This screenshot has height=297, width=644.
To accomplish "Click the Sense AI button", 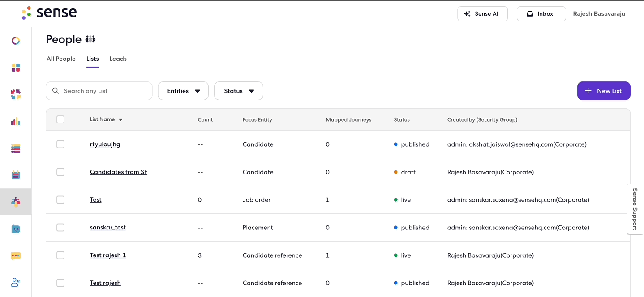I will [482, 14].
